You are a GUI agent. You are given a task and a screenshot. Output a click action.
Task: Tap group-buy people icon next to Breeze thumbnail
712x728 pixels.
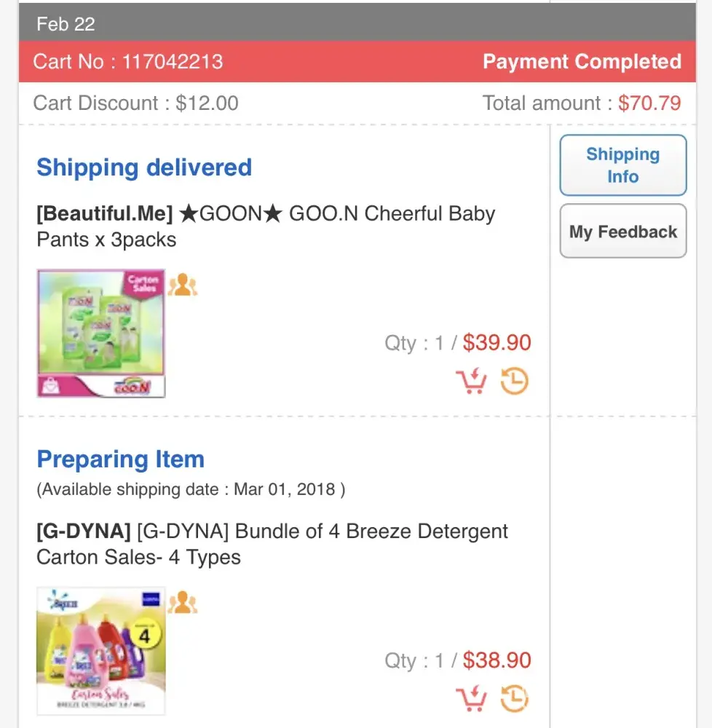pyautogui.click(x=182, y=603)
